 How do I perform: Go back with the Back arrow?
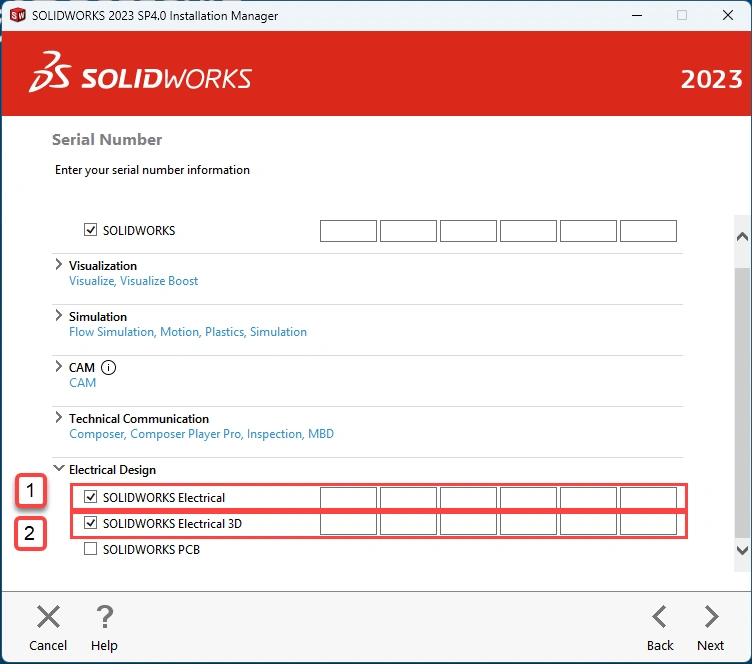[x=659, y=617]
